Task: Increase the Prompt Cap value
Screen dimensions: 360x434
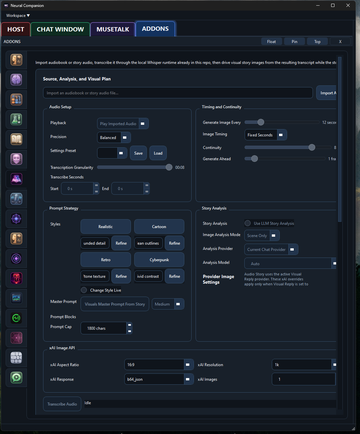Action: [129, 325]
